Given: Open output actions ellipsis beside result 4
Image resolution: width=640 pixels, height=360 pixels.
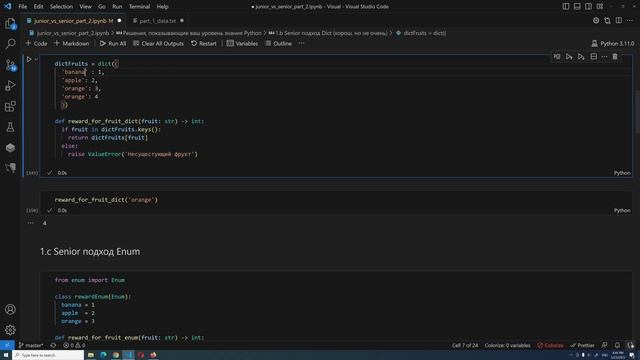Looking at the screenshot, I should pyautogui.click(x=31, y=223).
